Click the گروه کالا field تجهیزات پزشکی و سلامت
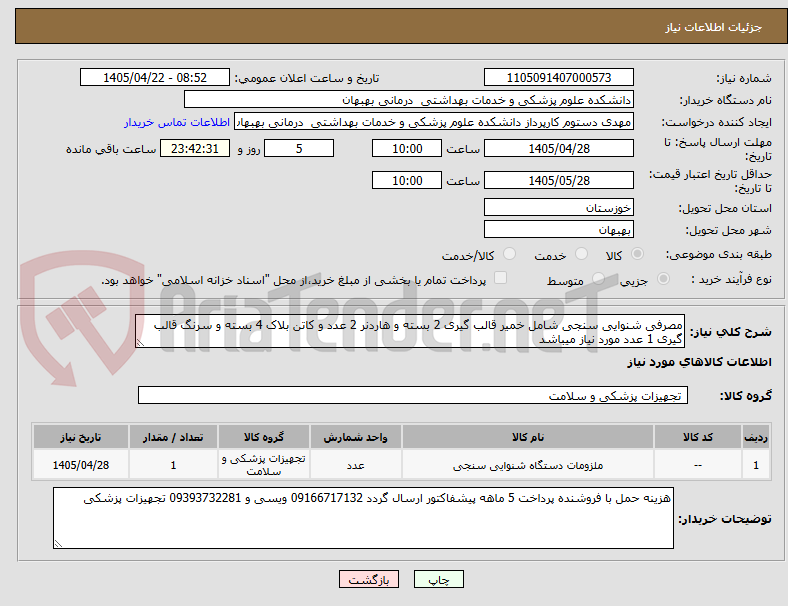Image resolution: width=788 pixels, height=606 pixels. tap(413, 395)
